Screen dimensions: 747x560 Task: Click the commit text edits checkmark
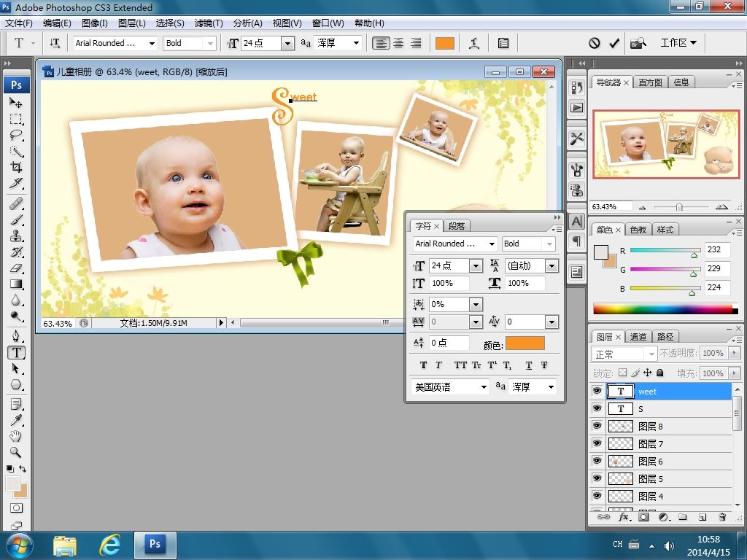point(614,43)
